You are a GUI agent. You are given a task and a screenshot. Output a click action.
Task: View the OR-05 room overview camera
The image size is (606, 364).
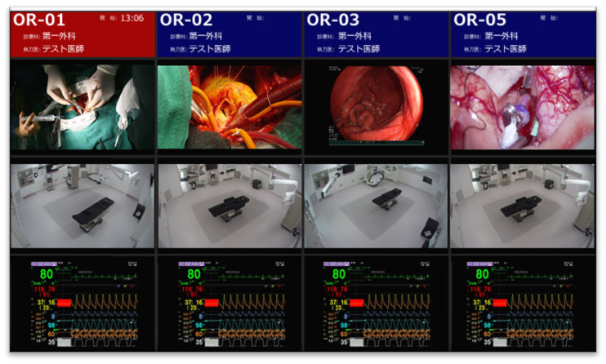tap(523, 206)
